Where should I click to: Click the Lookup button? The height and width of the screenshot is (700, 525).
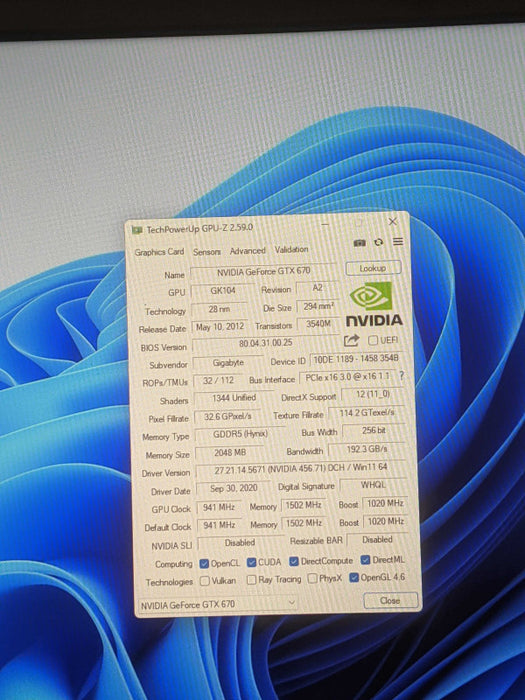[373, 268]
